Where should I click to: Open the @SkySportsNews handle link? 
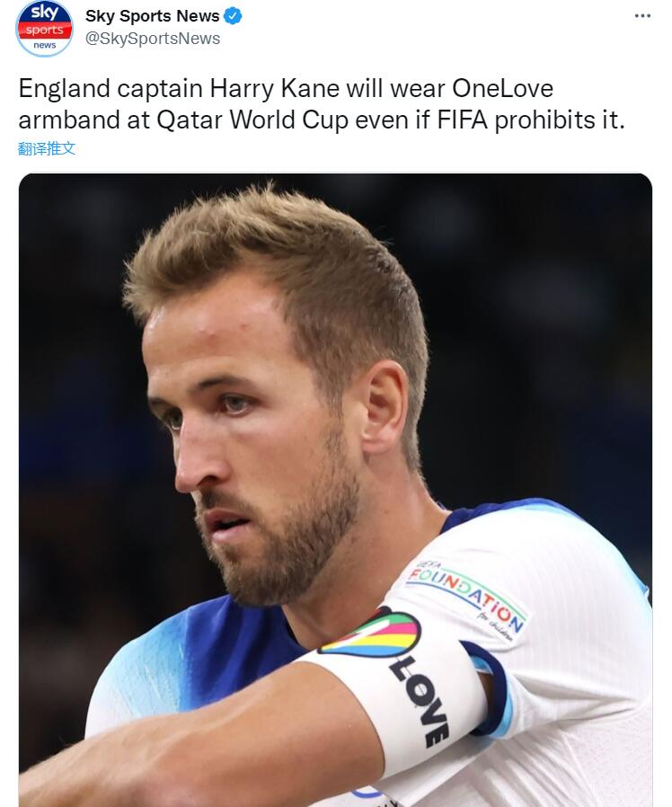[153, 39]
